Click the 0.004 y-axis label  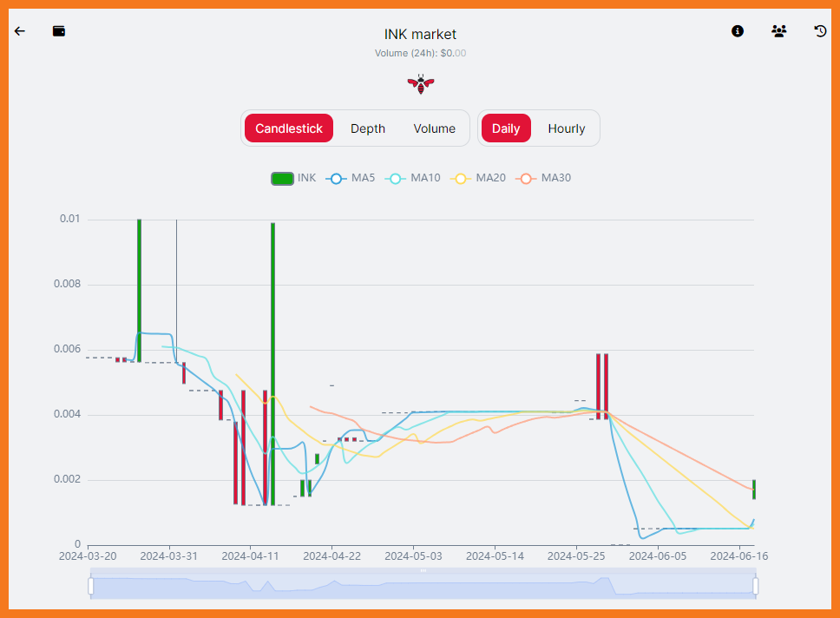67,414
